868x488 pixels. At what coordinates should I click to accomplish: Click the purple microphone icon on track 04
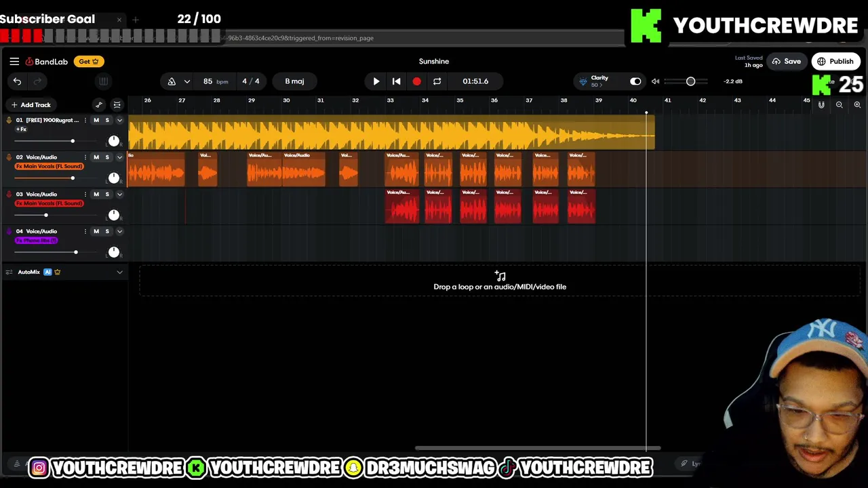pyautogui.click(x=9, y=232)
